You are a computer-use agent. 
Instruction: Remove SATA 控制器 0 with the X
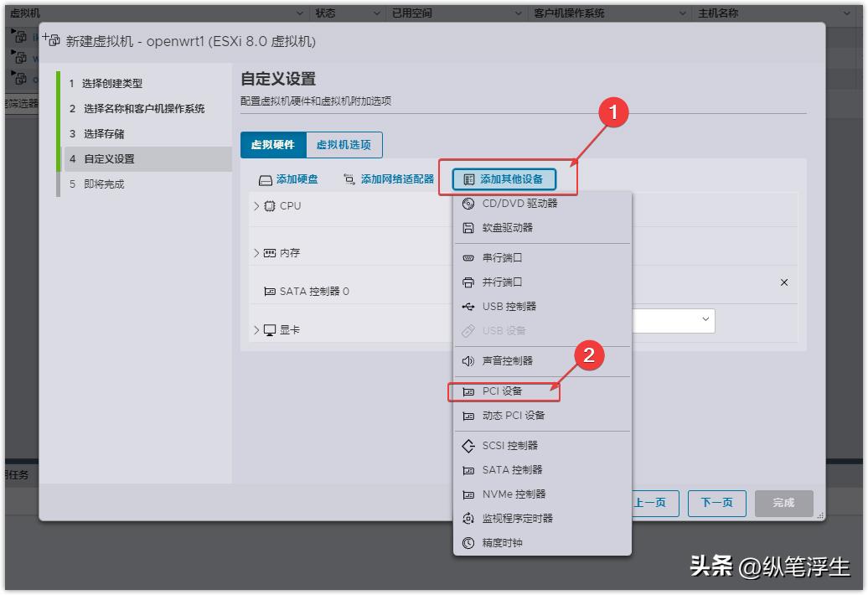(783, 282)
